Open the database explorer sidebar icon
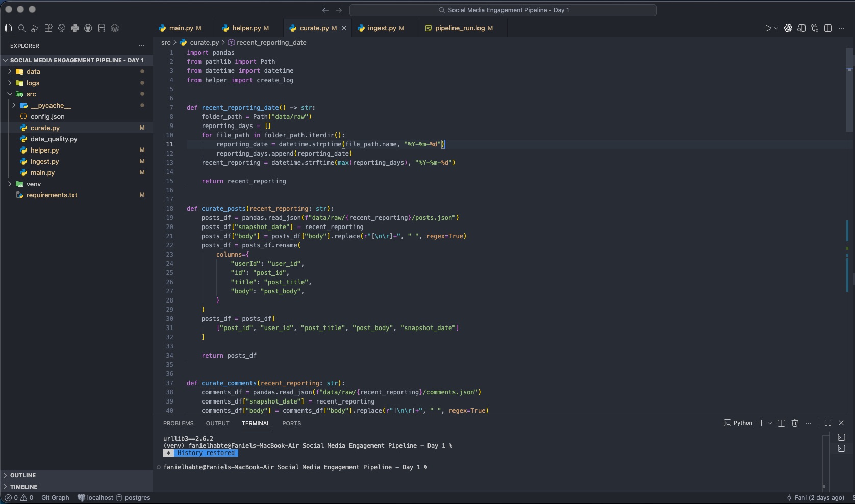855x504 pixels. [x=102, y=29]
